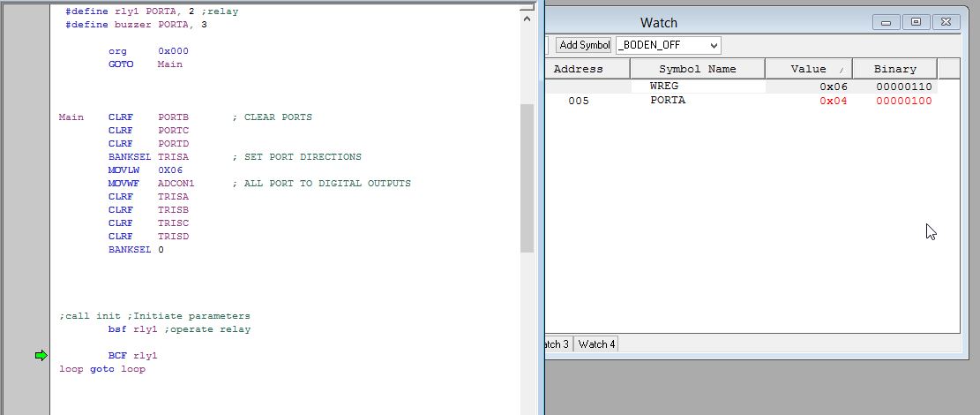The width and height of the screenshot is (980, 415).
Task: Click the ;call init comment line
Action: pyautogui.click(x=154, y=316)
